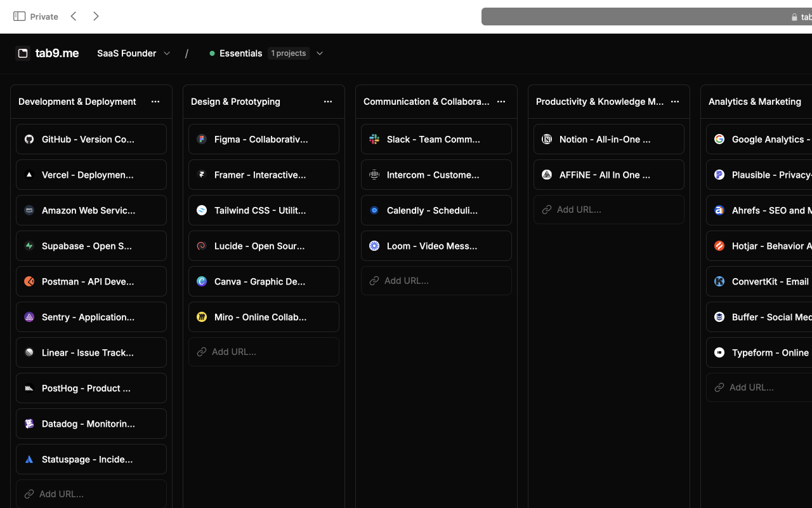Click the Hotjar red icon

click(719, 246)
